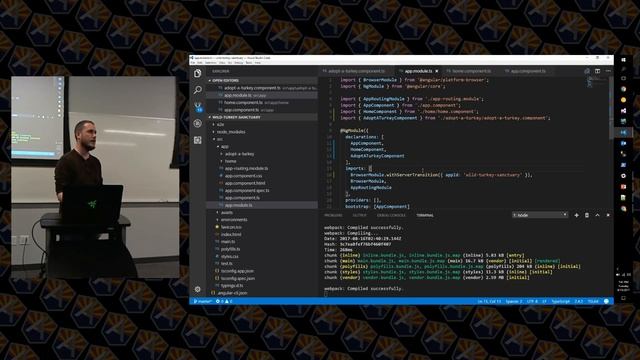Click the master branch indicator in status bar
This screenshot has height=360, width=640.
[x=202, y=301]
